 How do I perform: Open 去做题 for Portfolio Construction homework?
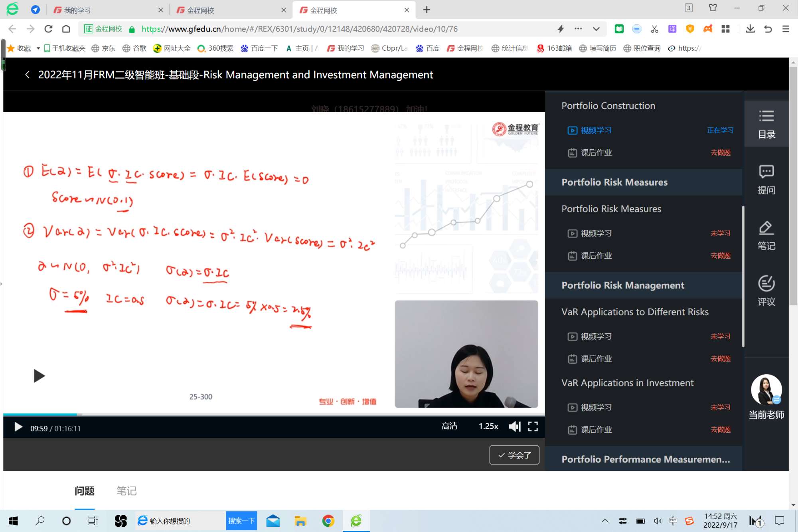point(720,152)
